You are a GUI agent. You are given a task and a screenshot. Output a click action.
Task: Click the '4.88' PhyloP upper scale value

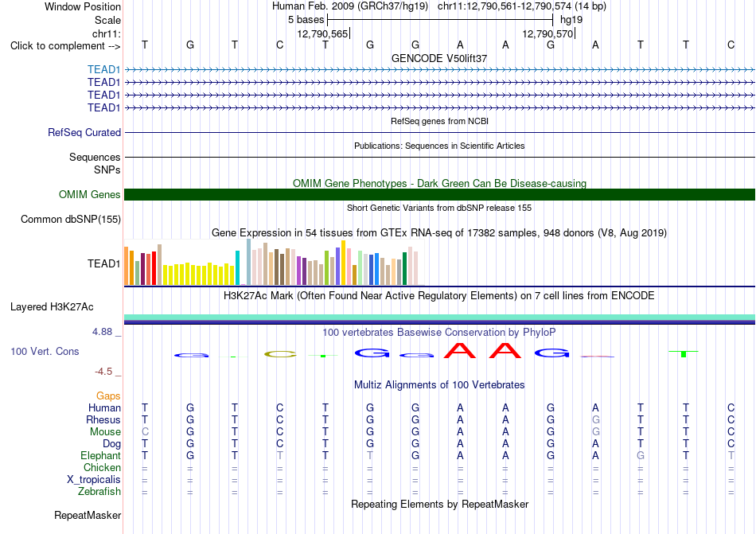[x=102, y=332]
